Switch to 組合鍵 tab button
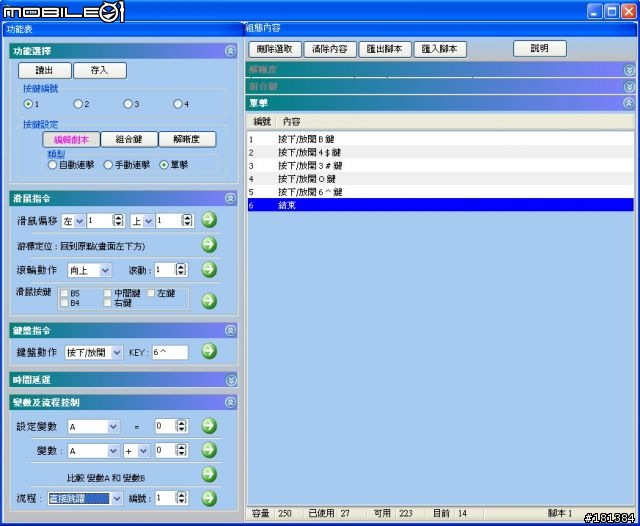 129,140
